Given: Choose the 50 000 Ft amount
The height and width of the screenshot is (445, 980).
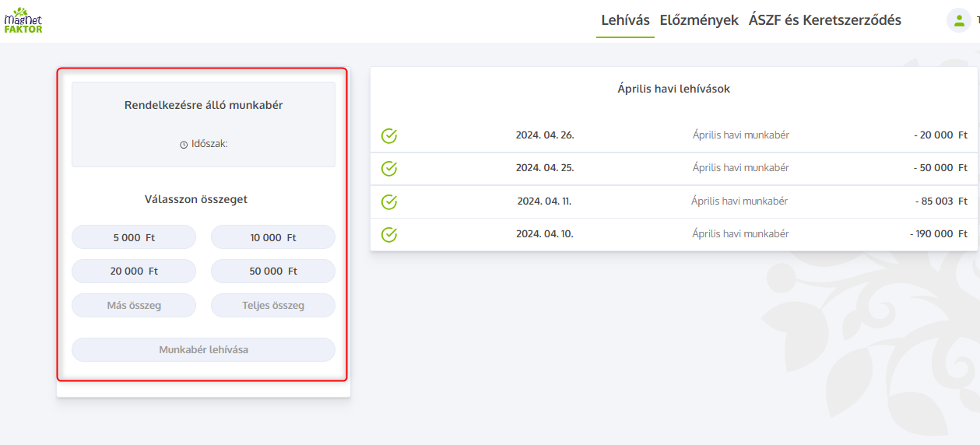Looking at the screenshot, I should coord(273,272).
